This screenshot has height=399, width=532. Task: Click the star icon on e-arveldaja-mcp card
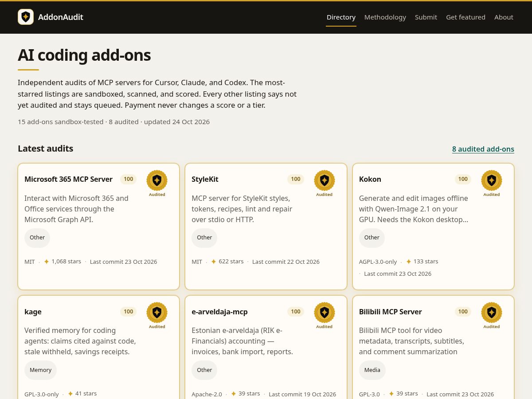click(234, 394)
